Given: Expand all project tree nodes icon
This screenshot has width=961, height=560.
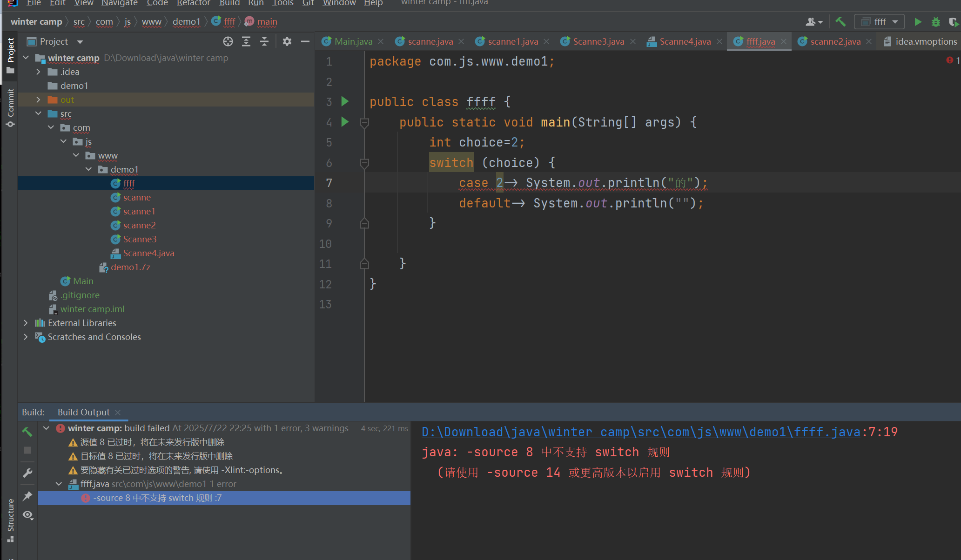Looking at the screenshot, I should (x=246, y=41).
